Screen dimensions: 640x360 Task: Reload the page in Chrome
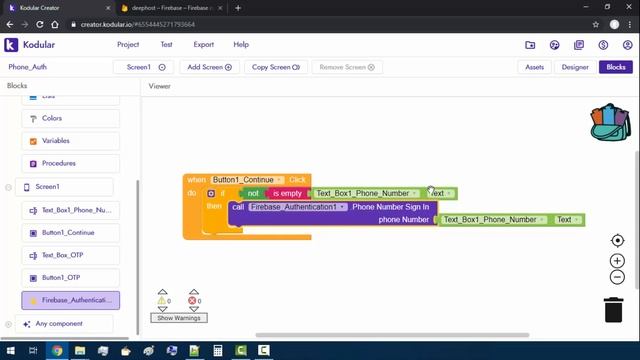40,24
